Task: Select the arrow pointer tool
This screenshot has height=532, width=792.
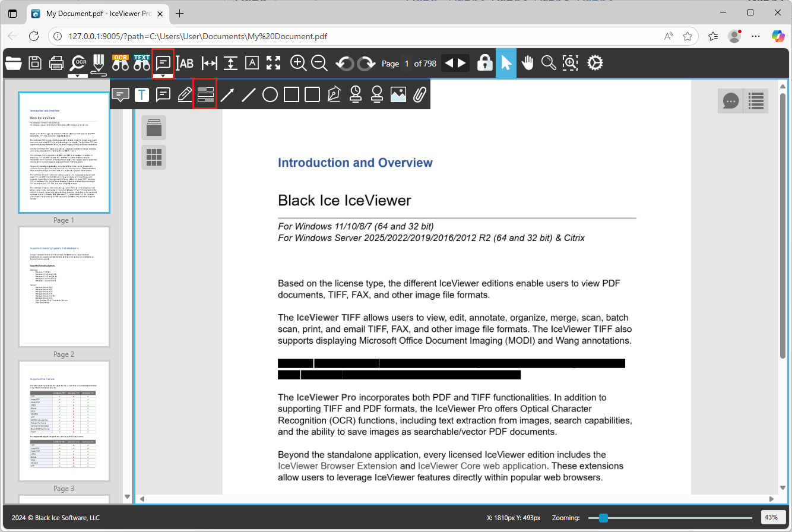Action: click(506, 63)
